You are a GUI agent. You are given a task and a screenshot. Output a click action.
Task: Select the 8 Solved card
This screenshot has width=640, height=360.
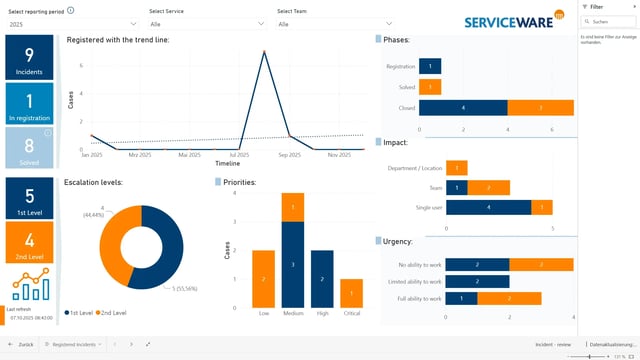pos(29,148)
